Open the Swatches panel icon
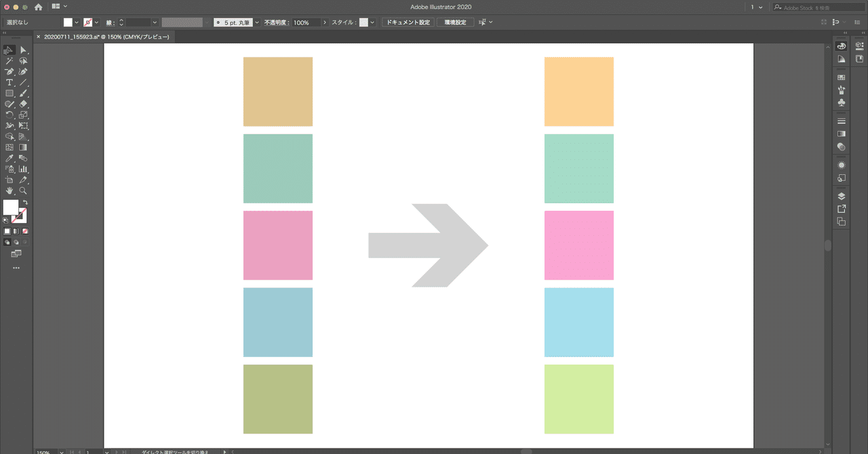Viewport: 868px width, 454px height. pos(842,77)
